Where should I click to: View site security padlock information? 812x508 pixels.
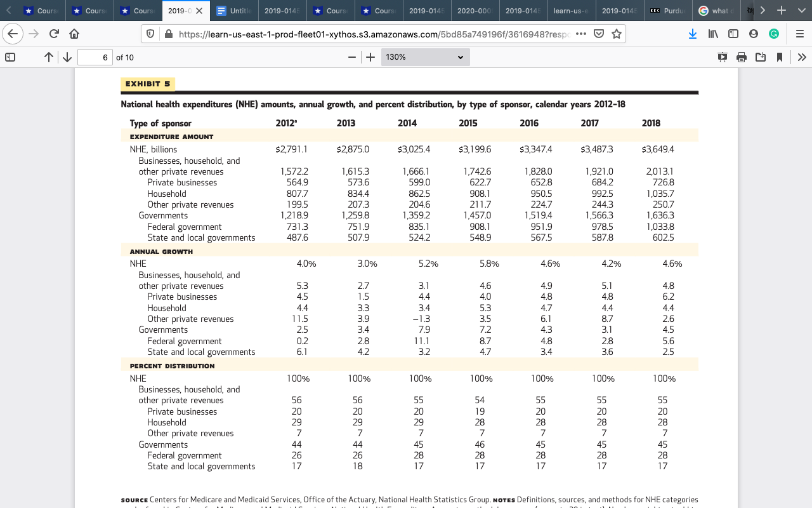click(169, 34)
